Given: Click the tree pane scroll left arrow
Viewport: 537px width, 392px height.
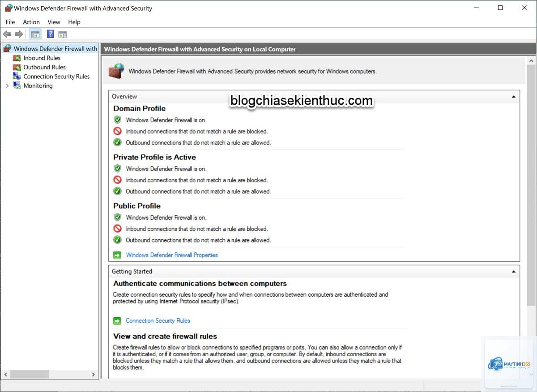Looking at the screenshot, I should (5, 375).
